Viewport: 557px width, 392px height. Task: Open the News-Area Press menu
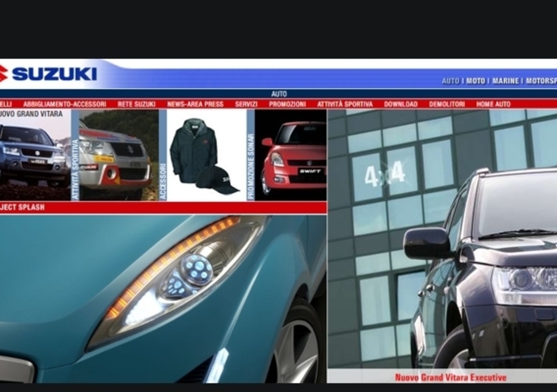point(195,104)
